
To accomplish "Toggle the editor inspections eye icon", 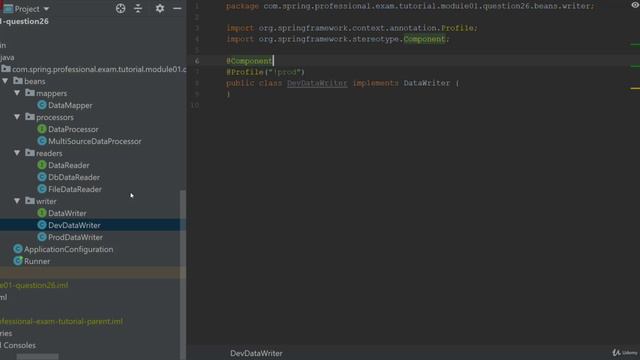I will point(635,5).
